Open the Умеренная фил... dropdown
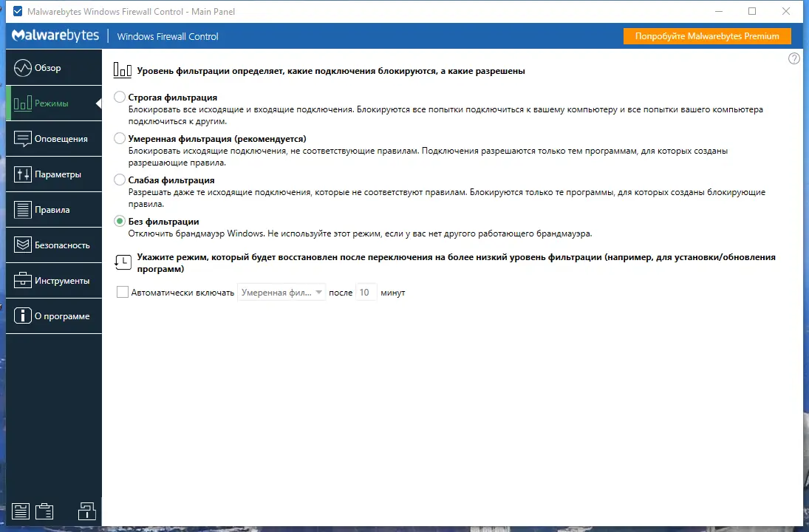Viewport: 809px width, 532px height. (x=281, y=292)
